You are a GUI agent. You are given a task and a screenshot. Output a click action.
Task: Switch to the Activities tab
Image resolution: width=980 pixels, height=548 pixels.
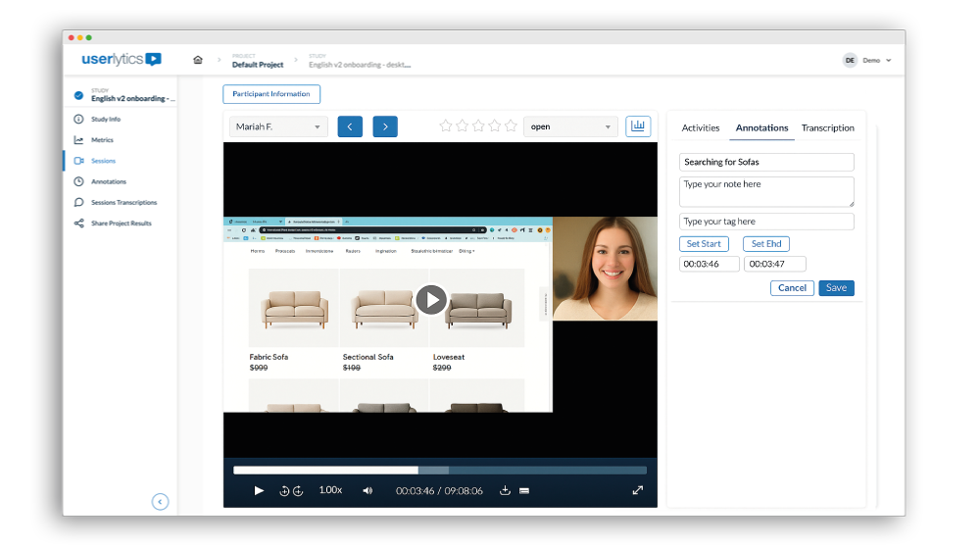pyautogui.click(x=700, y=127)
